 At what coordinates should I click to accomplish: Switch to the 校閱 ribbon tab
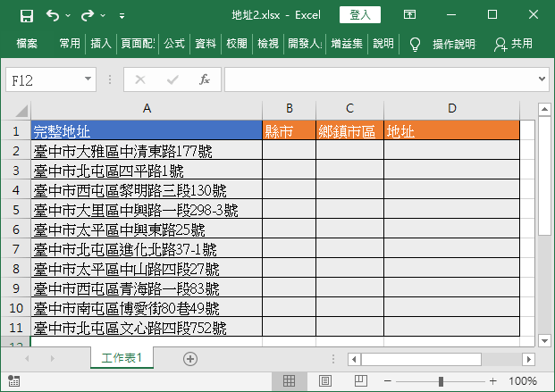click(237, 44)
